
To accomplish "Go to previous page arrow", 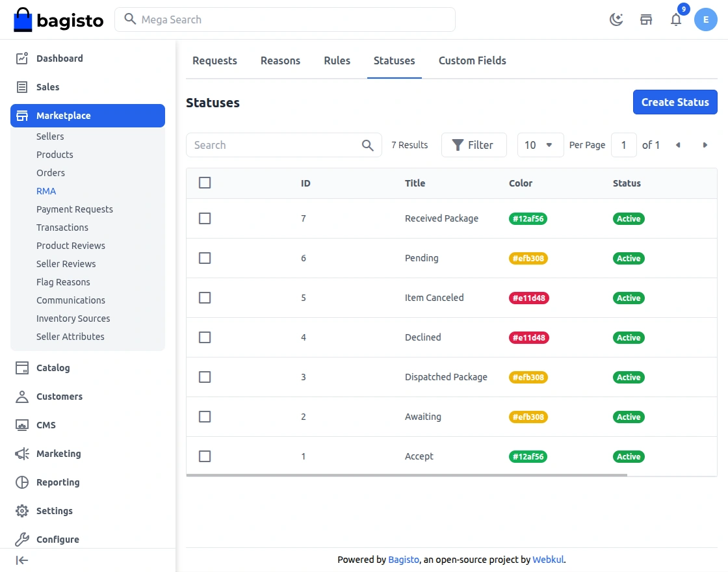I will (x=678, y=145).
